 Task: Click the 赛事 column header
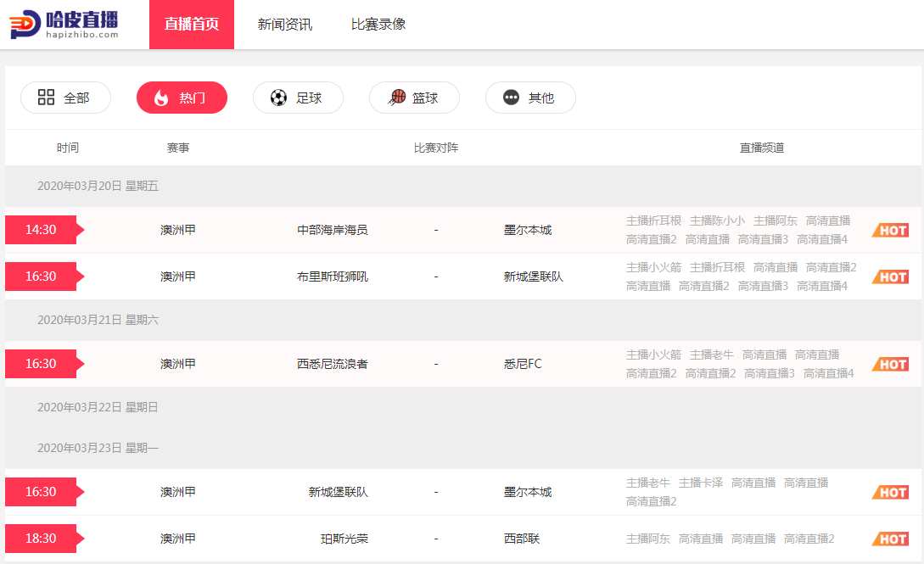(178, 148)
